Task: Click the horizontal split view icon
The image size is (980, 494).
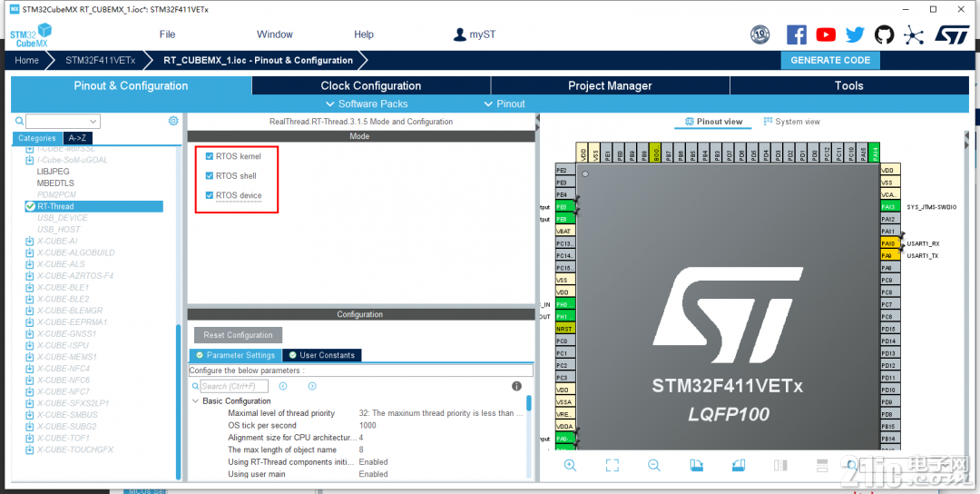Action: (822, 465)
